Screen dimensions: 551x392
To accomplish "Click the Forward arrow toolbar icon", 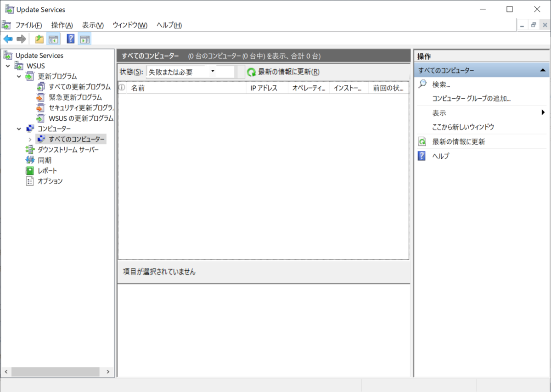I will (x=21, y=39).
